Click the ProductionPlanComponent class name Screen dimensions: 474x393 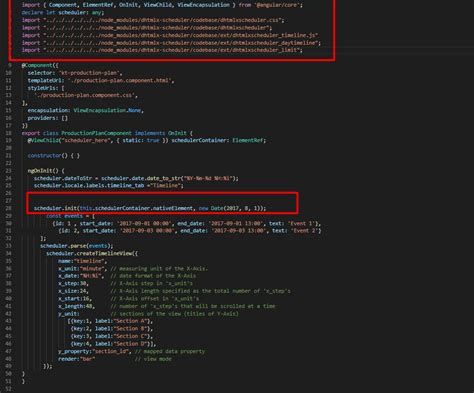click(96, 133)
